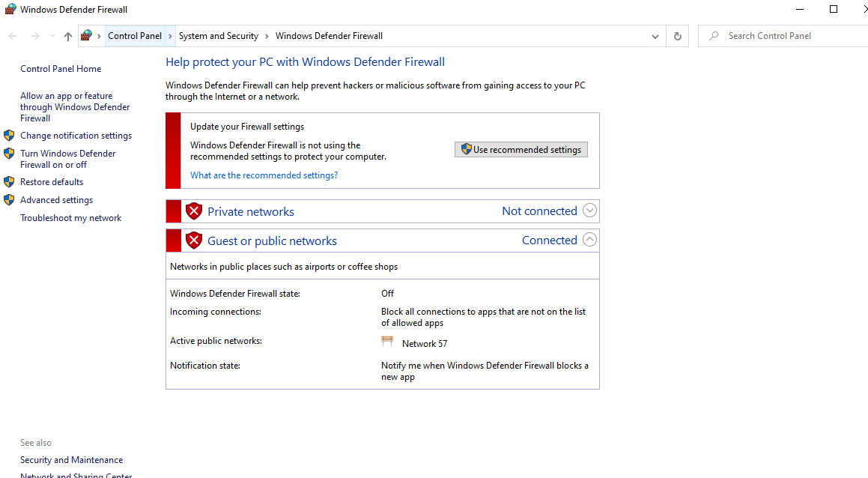Click shield icon beside Advanced settings
The image size is (868, 478).
point(9,199)
